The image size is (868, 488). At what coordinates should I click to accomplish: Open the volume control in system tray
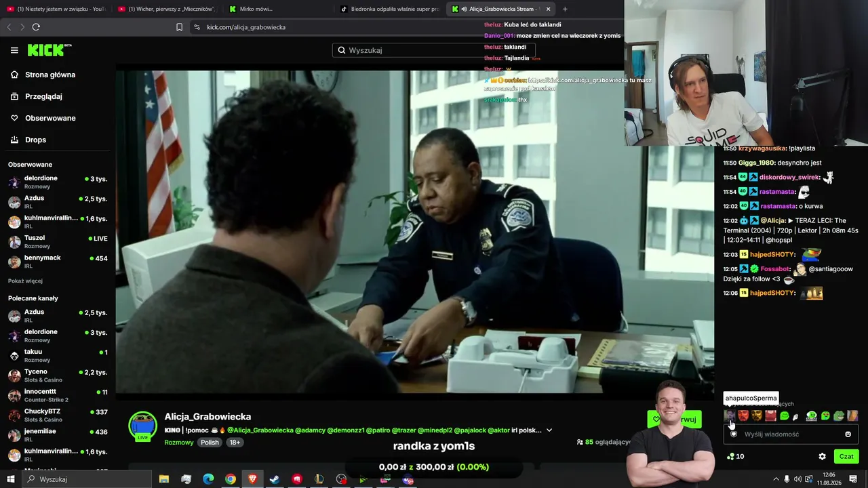tap(797, 479)
